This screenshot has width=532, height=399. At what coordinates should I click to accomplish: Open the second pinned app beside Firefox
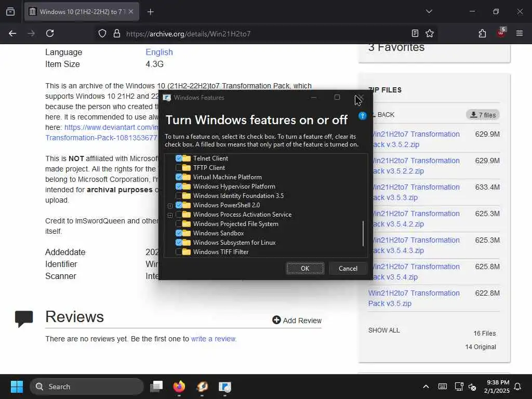click(202, 387)
